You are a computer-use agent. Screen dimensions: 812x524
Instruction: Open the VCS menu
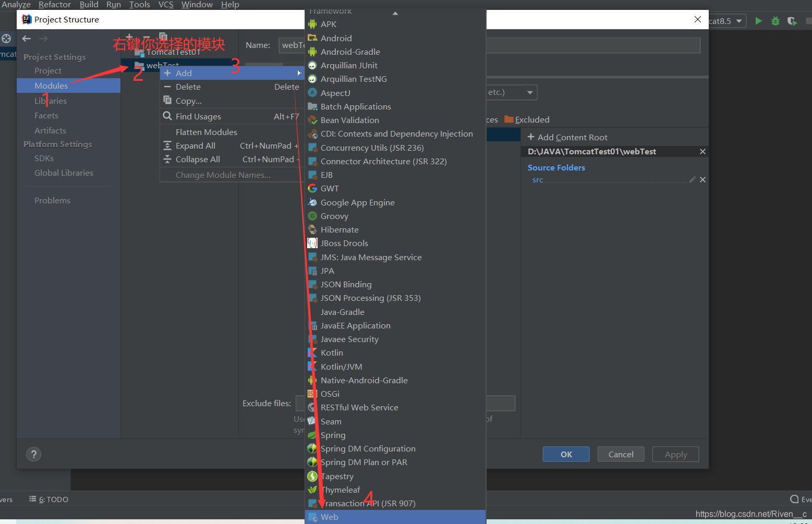click(x=166, y=5)
